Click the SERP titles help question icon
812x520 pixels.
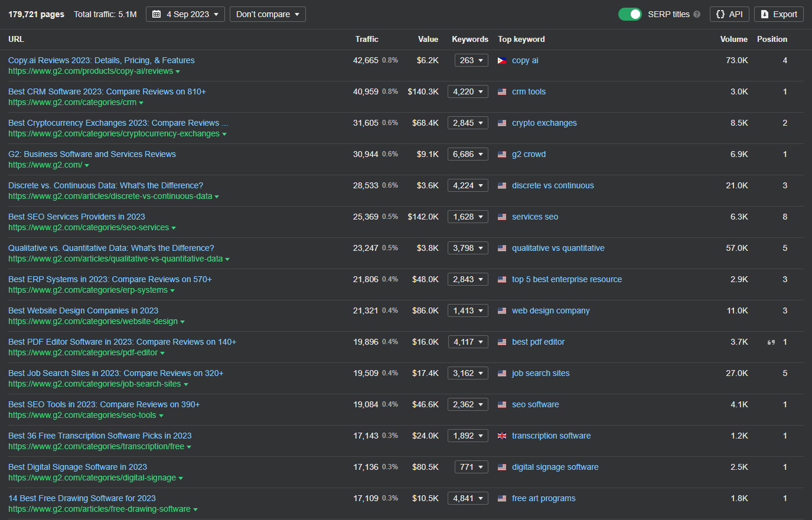(697, 14)
